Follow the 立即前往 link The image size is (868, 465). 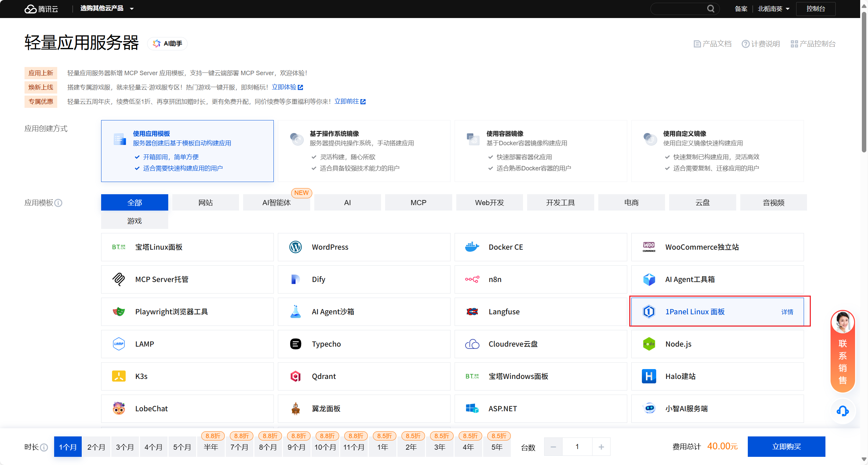pos(350,101)
